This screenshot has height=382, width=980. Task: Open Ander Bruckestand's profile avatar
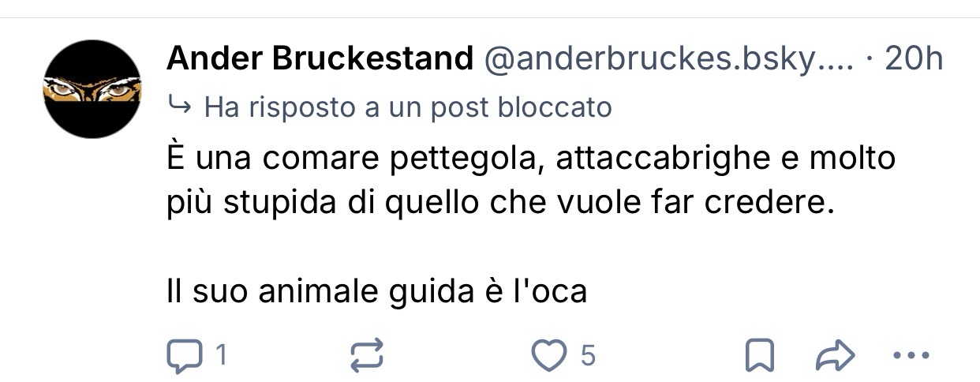click(92, 89)
